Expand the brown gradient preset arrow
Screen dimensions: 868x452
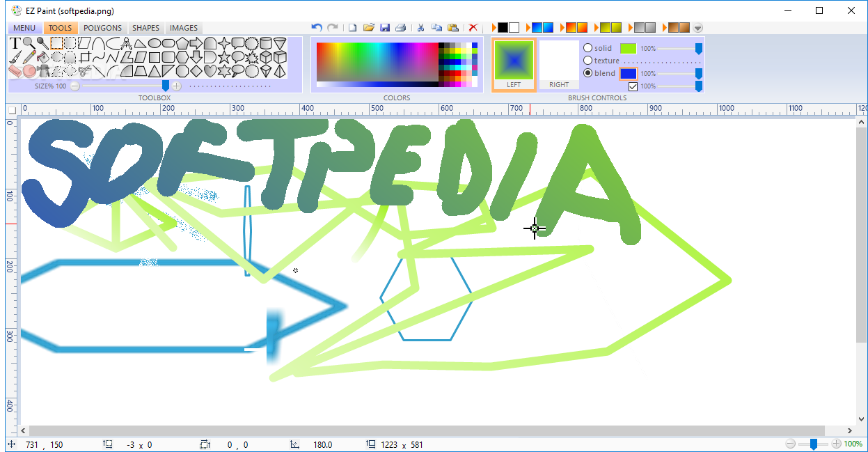[665, 27]
